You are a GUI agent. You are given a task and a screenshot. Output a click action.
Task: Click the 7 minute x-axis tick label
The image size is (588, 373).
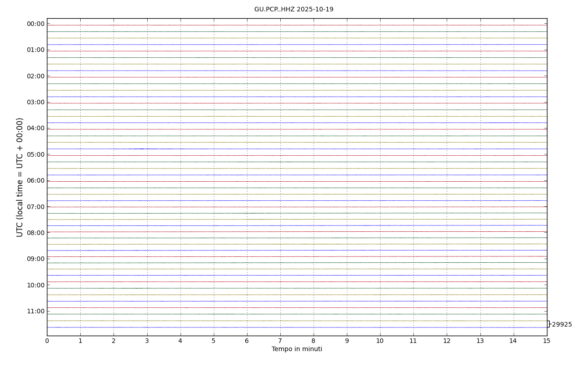[280, 341]
